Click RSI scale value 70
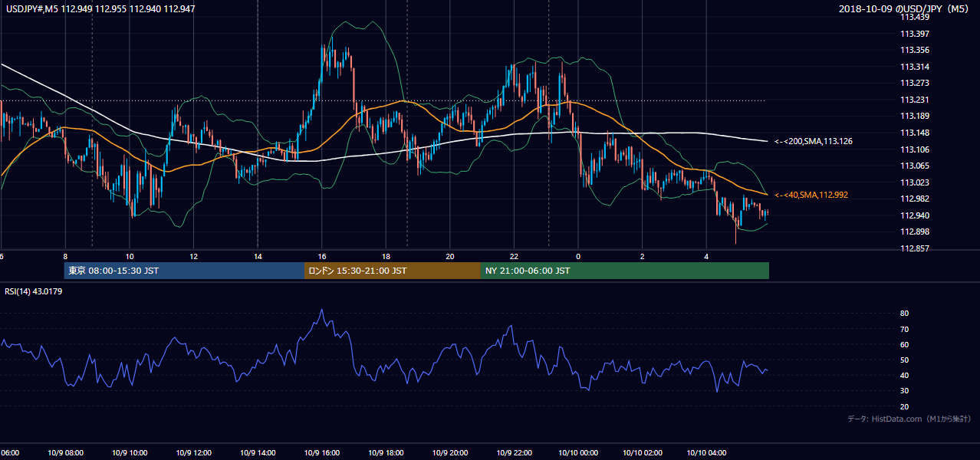Image resolution: width=980 pixels, height=460 pixels. tap(904, 329)
